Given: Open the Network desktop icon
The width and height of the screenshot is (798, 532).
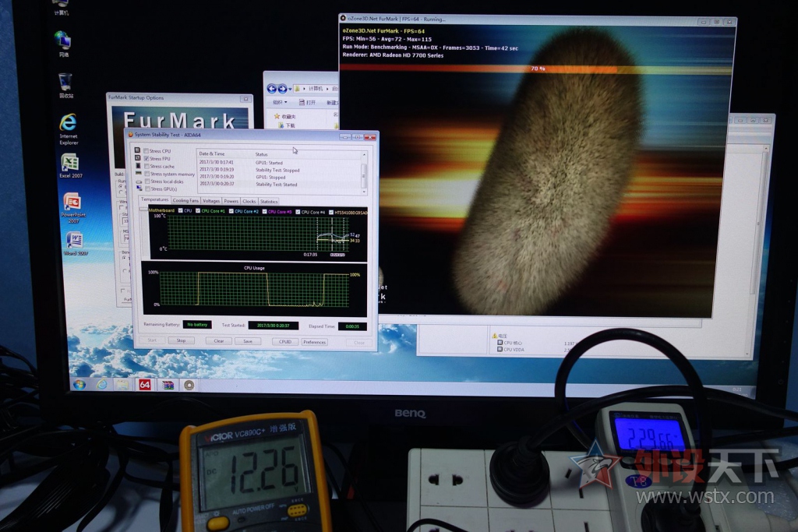Looking at the screenshot, I should coord(63,43).
